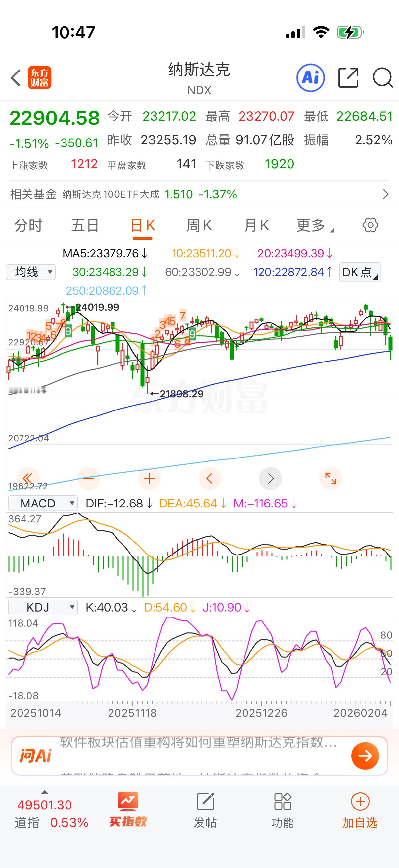Tap the 20:23499.39 moving average value

(295, 253)
